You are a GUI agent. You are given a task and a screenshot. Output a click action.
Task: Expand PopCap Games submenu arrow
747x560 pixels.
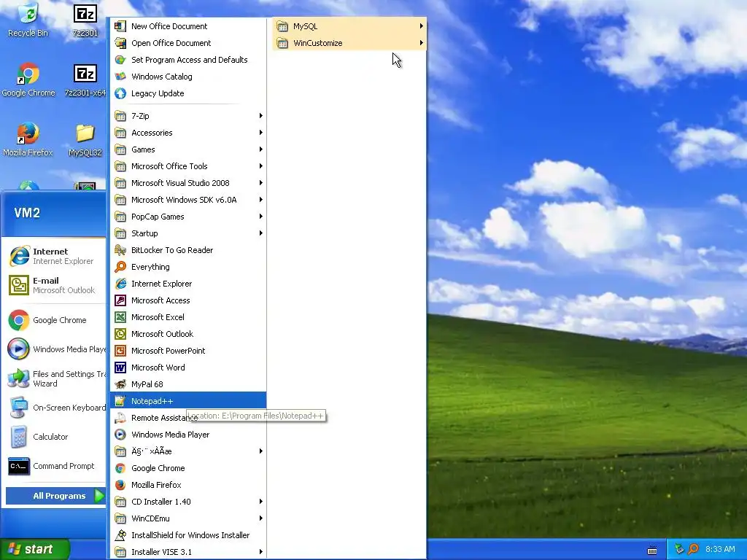(x=260, y=216)
